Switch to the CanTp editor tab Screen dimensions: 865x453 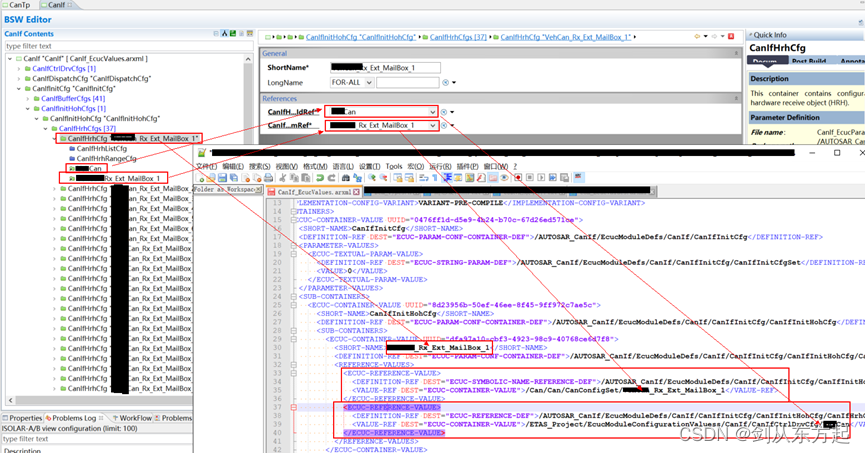[17, 4]
